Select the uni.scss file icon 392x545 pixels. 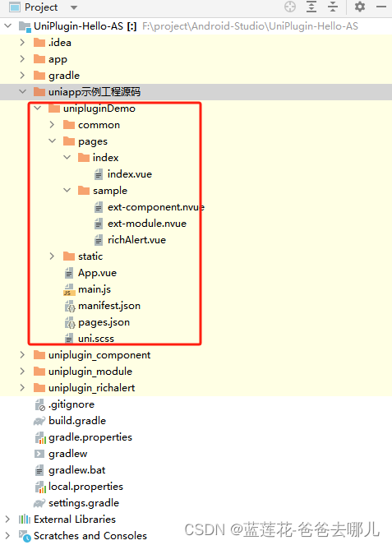[69, 339]
